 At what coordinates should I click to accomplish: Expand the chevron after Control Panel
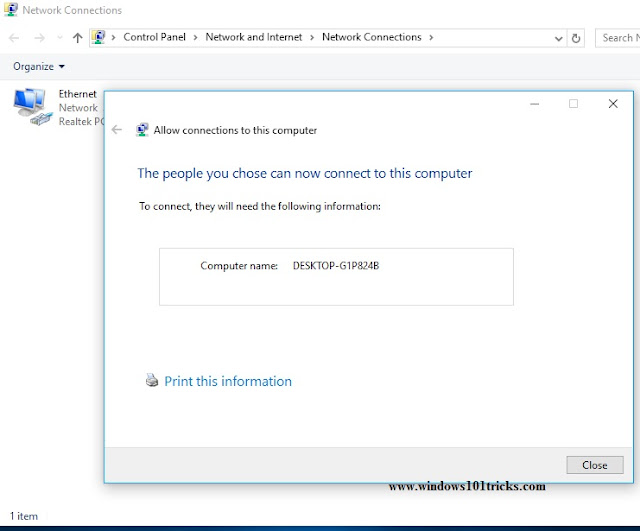click(x=196, y=38)
